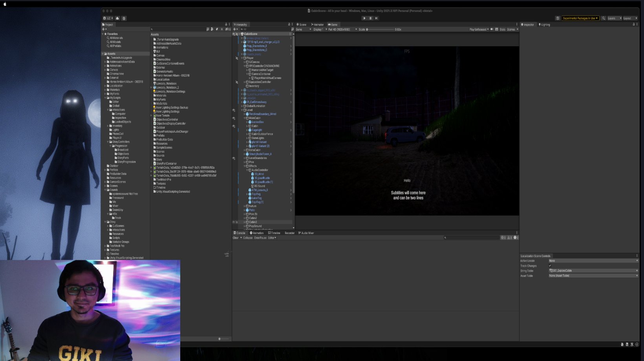
Task: Switch to the Scene tab
Action: [302, 24]
